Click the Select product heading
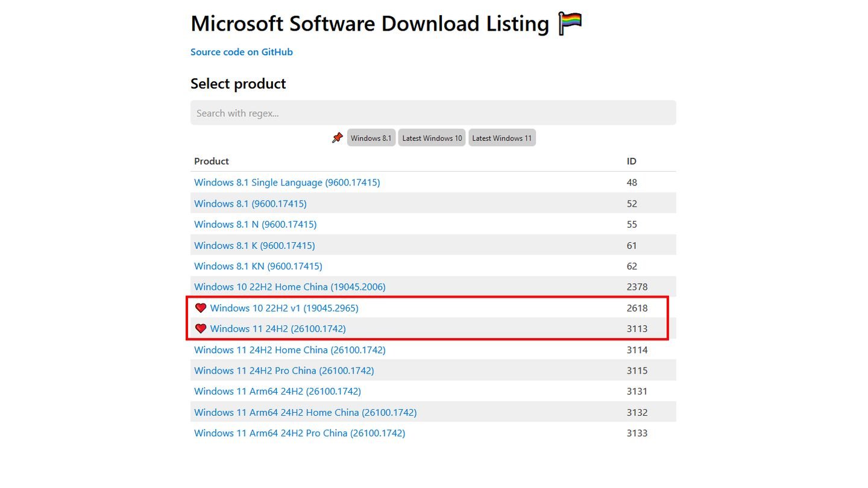The image size is (868, 488). pos(238,84)
